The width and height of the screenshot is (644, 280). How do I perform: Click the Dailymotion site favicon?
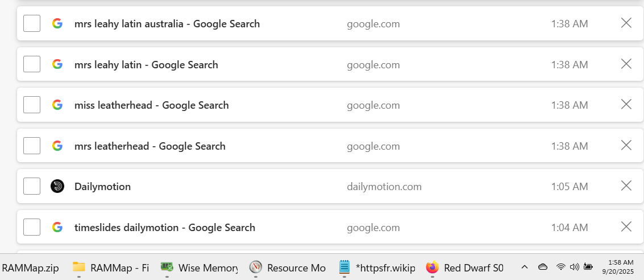click(x=57, y=186)
